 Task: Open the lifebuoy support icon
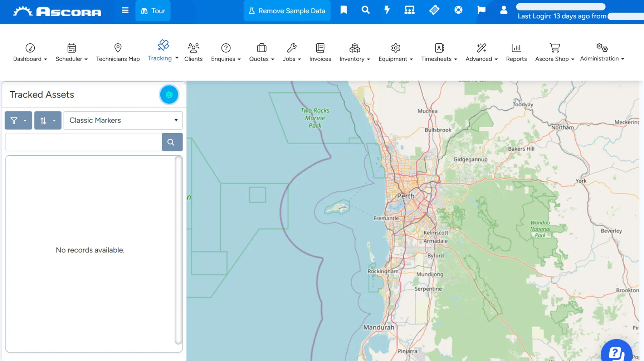click(x=458, y=10)
